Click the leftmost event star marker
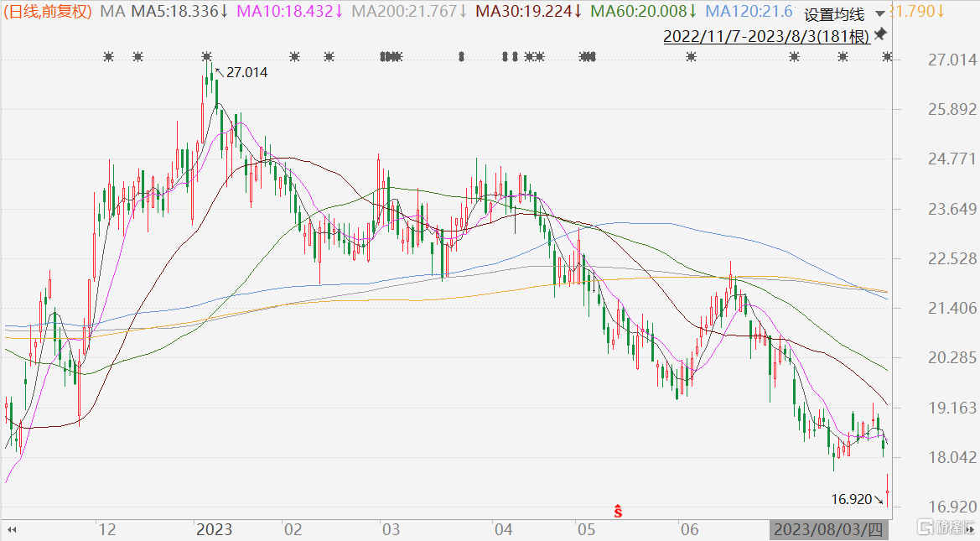Image resolution: width=980 pixels, height=541 pixels. pyautogui.click(x=107, y=57)
